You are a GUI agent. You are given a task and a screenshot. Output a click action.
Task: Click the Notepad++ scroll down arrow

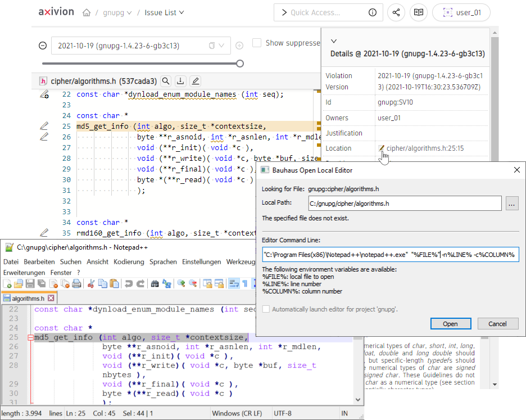point(358,400)
